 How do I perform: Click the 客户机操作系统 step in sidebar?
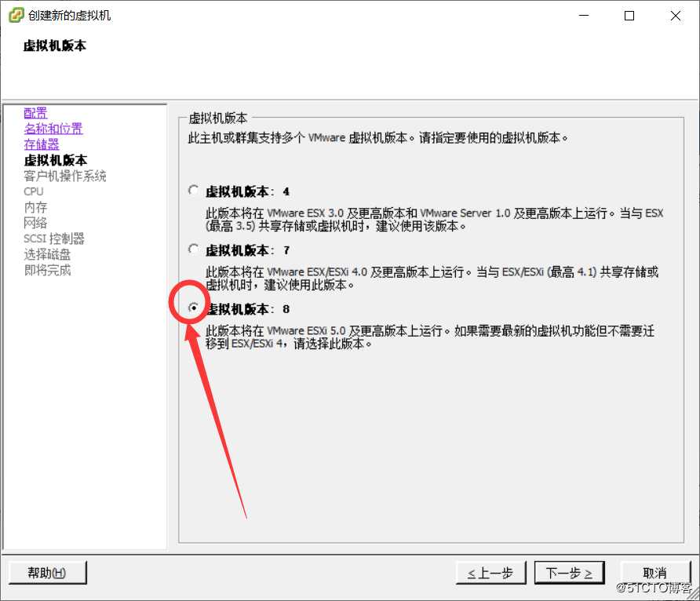[x=65, y=176]
